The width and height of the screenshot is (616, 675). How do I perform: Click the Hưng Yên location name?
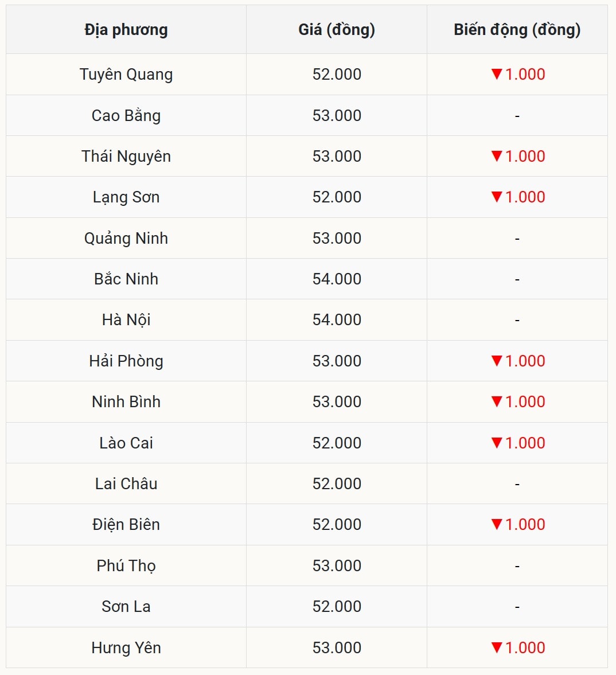click(126, 647)
